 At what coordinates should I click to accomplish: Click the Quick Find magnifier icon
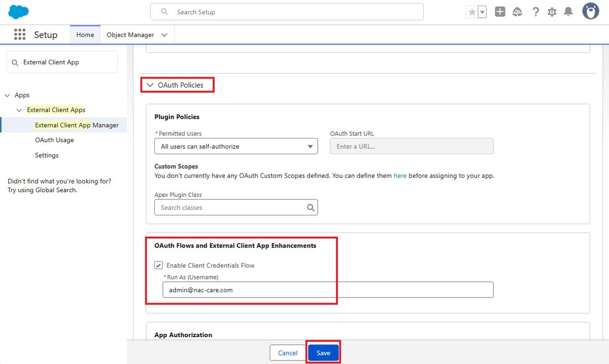coord(15,62)
